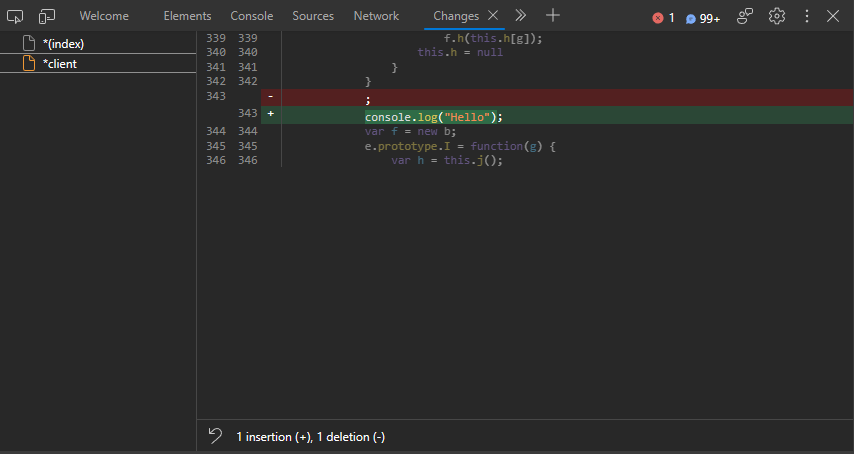Close the DevTools panel

[x=833, y=16]
